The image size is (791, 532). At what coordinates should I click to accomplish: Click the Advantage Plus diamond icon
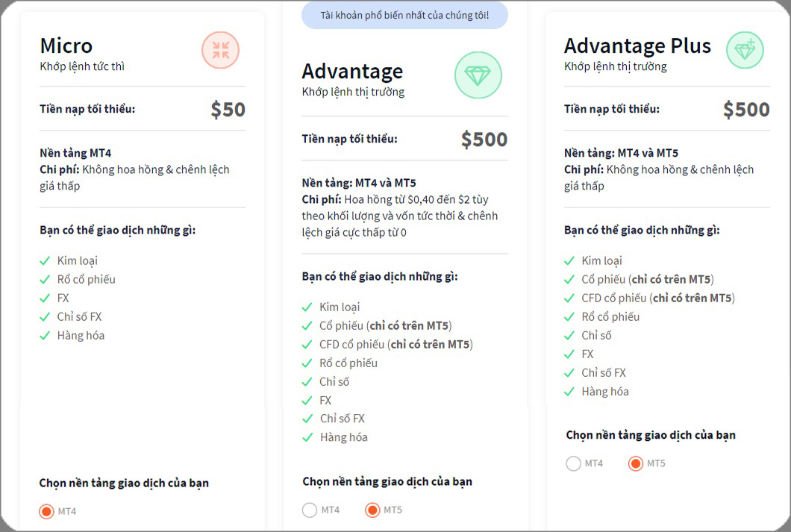[744, 51]
